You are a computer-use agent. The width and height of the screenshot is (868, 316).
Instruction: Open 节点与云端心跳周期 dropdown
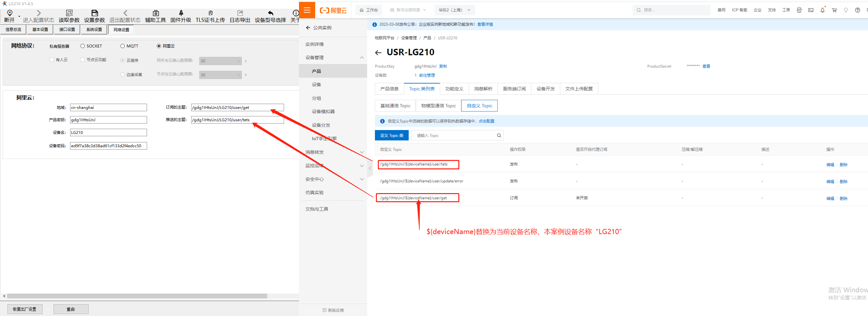coord(220,75)
